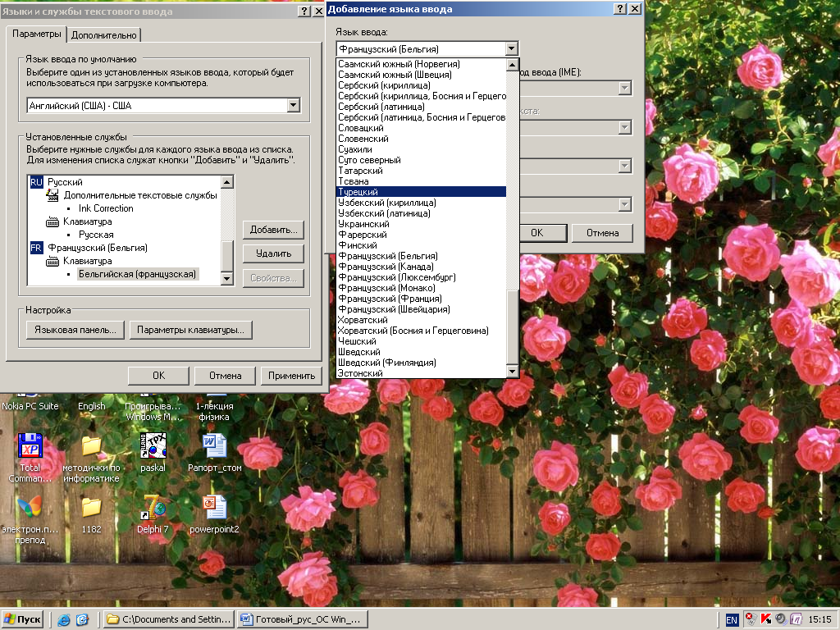
Task: Select Турецкий in the language list
Action: 421,192
